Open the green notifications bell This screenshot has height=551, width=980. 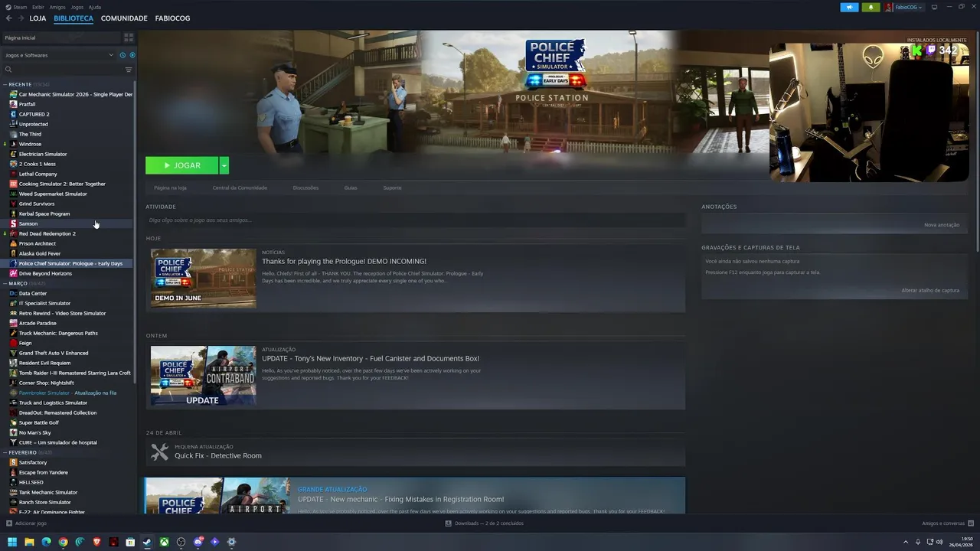pyautogui.click(x=871, y=7)
